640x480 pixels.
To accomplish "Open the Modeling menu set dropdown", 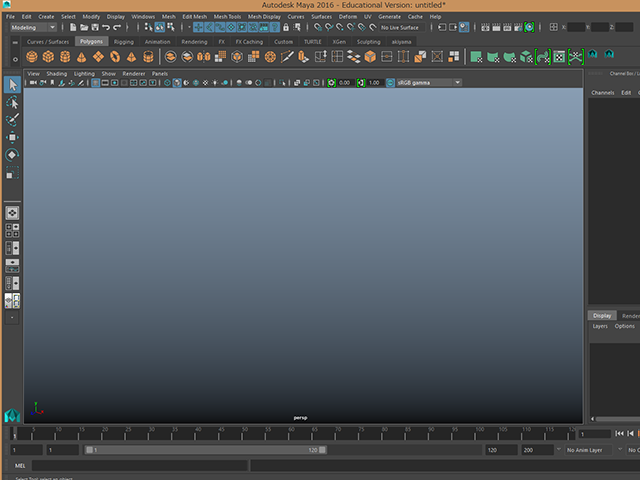I will point(33,27).
